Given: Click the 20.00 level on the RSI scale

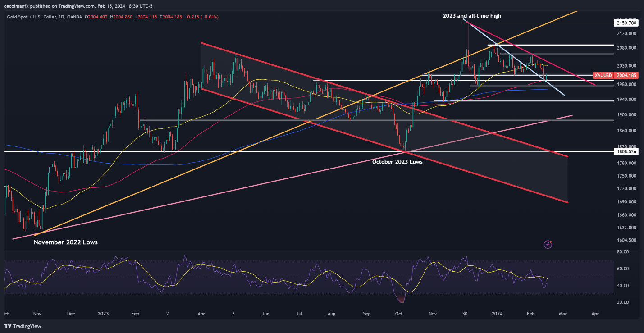Looking at the screenshot, I should point(622,302).
